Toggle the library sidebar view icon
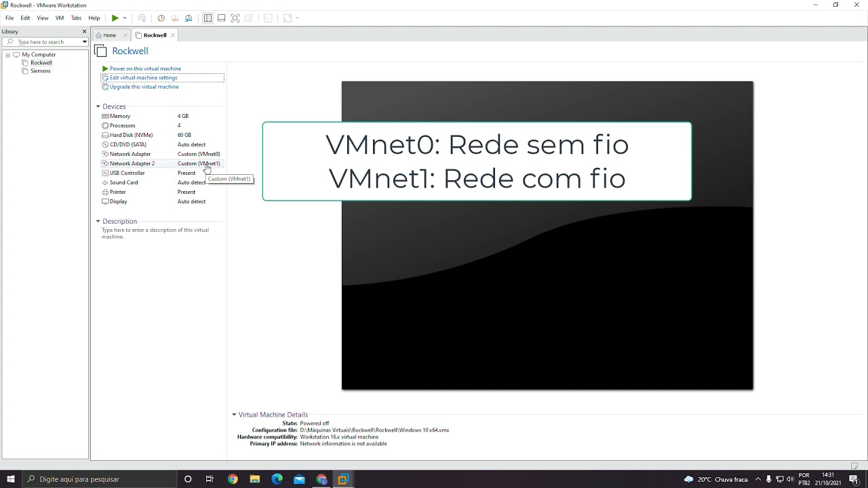This screenshot has height=488, width=868. point(208,18)
